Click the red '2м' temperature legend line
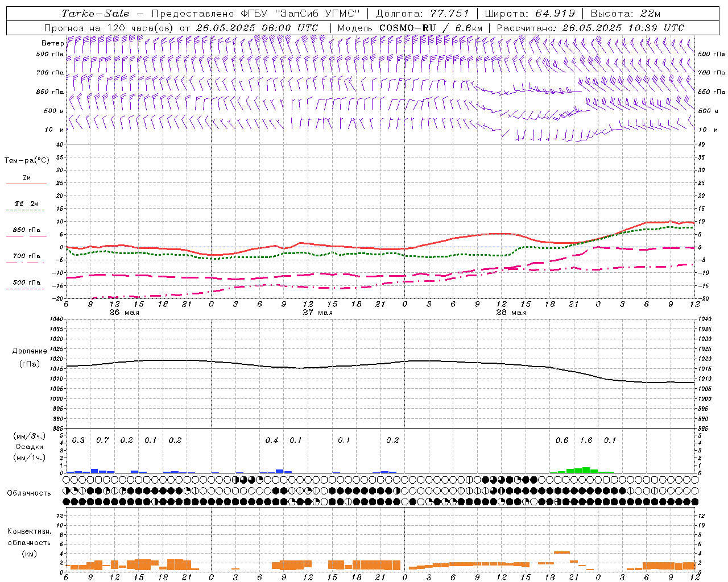 click(26, 184)
